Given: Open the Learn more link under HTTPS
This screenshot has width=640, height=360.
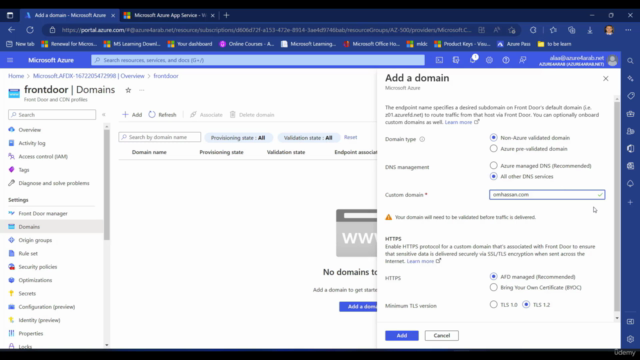Looking at the screenshot, I should tap(420, 261).
